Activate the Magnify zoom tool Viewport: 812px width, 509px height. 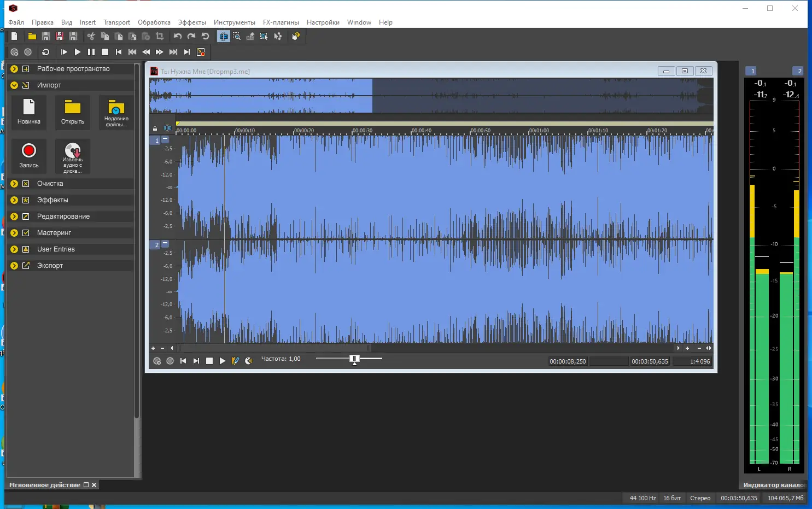[x=237, y=36]
